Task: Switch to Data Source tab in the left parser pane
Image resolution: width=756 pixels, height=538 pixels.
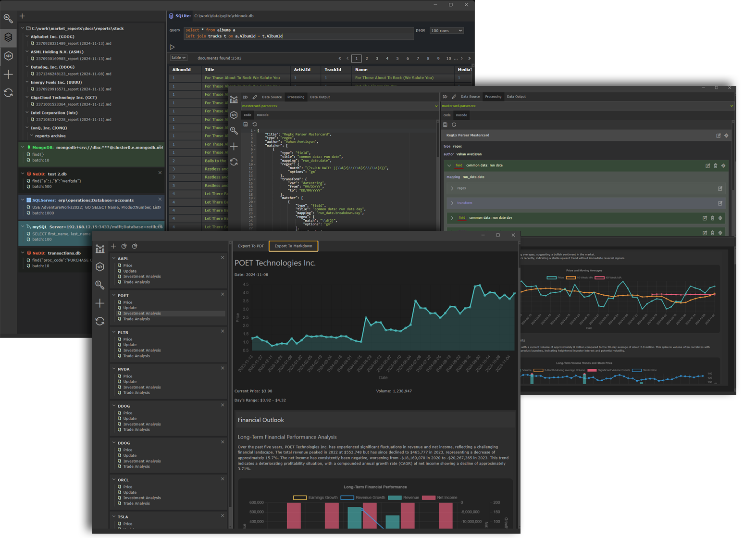Action: point(272,97)
